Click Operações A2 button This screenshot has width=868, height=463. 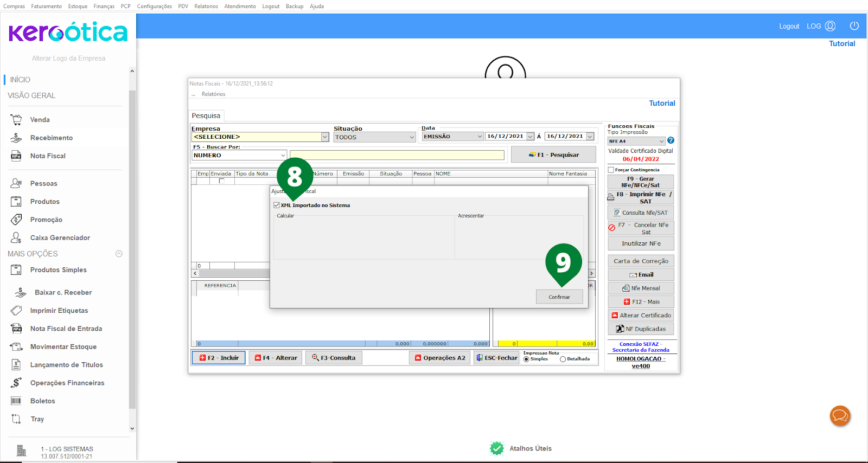coord(440,358)
